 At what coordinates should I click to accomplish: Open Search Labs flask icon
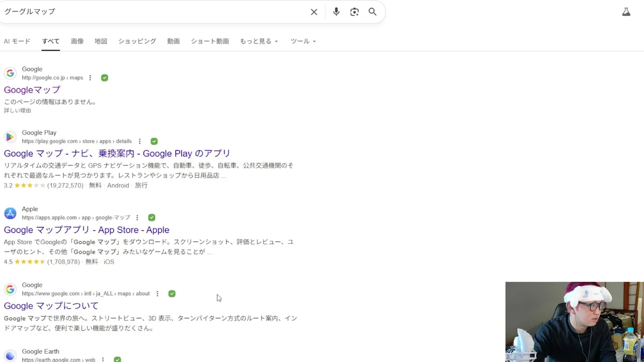pyautogui.click(x=626, y=12)
